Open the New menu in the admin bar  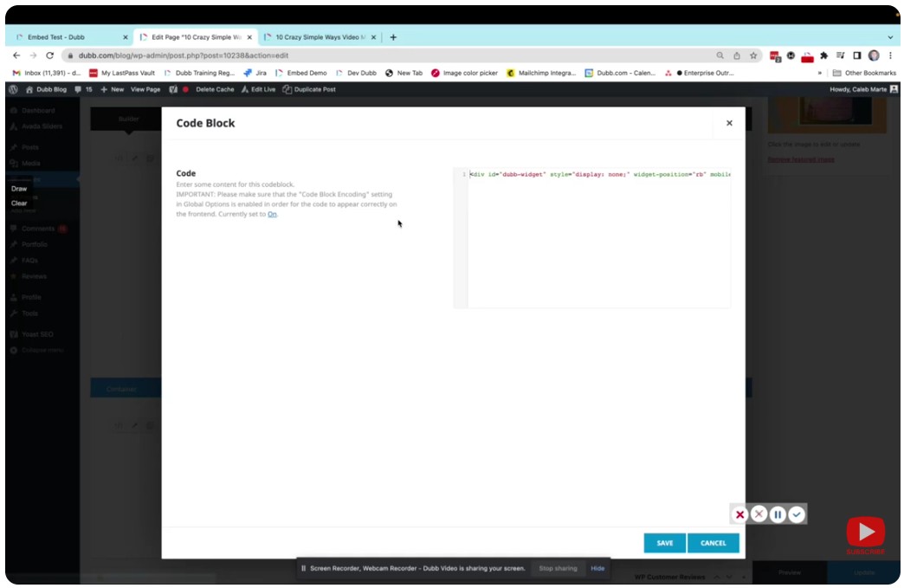[112, 89]
